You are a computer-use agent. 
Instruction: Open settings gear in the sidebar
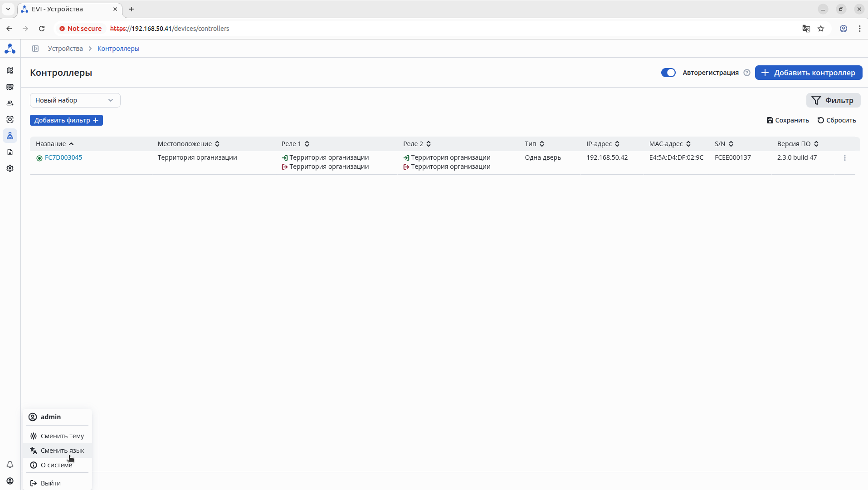coord(10,168)
